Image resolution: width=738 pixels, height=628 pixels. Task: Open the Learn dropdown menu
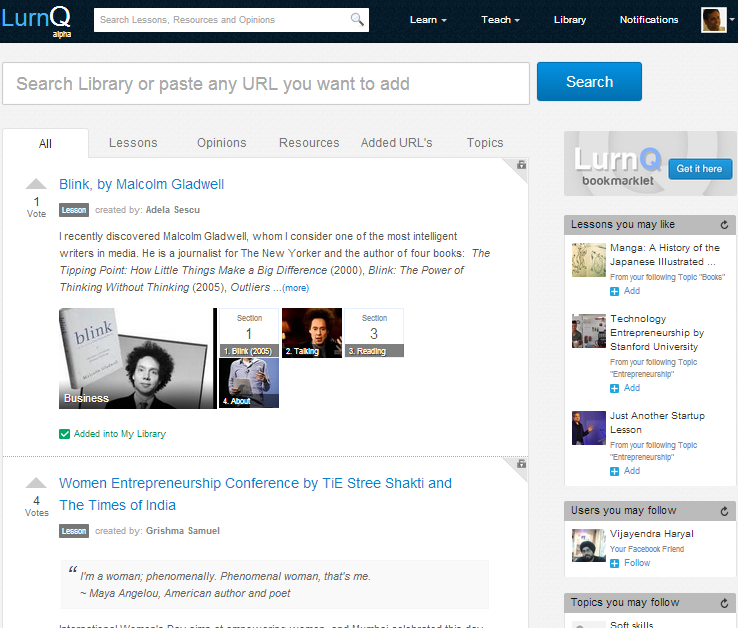point(428,20)
